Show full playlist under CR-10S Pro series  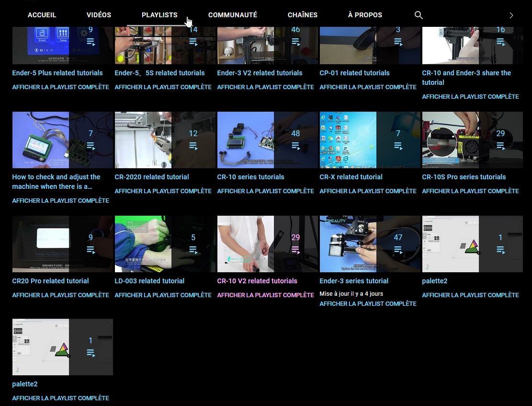(470, 191)
